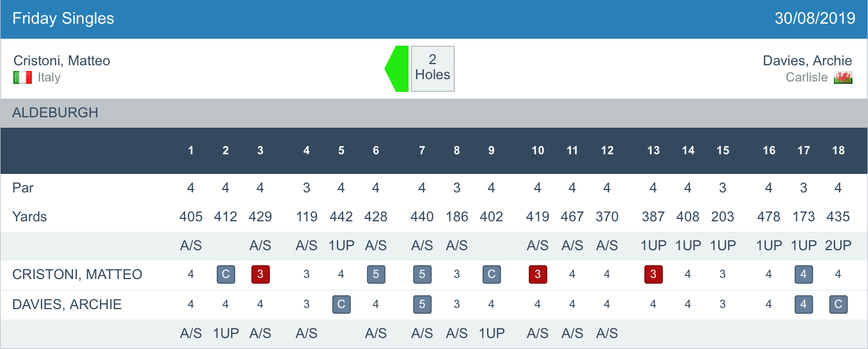This screenshot has height=349, width=868.
Task: Click Cristoni's red birdie 3 on hole 3
Action: (260, 274)
